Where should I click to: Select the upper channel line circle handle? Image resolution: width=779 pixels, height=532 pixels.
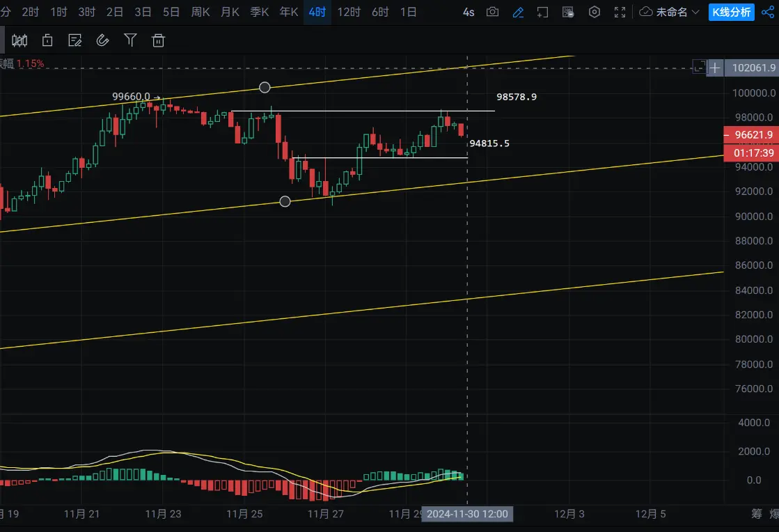[265, 88]
